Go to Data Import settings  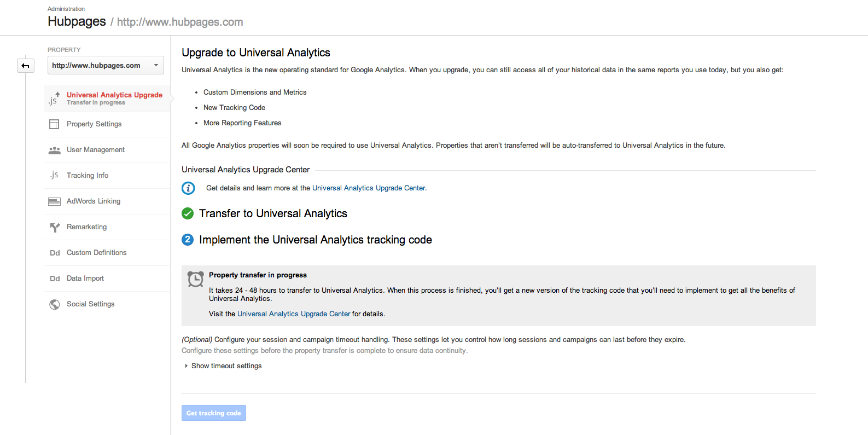pyautogui.click(x=85, y=279)
